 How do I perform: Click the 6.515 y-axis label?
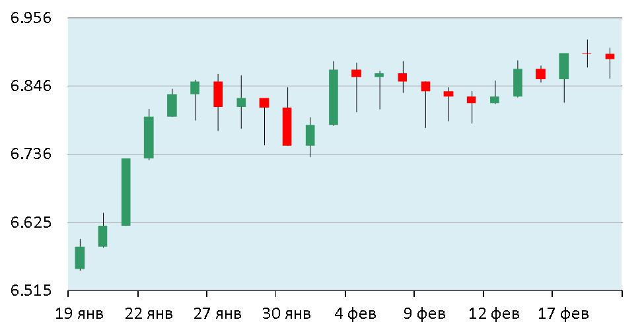click(32, 291)
